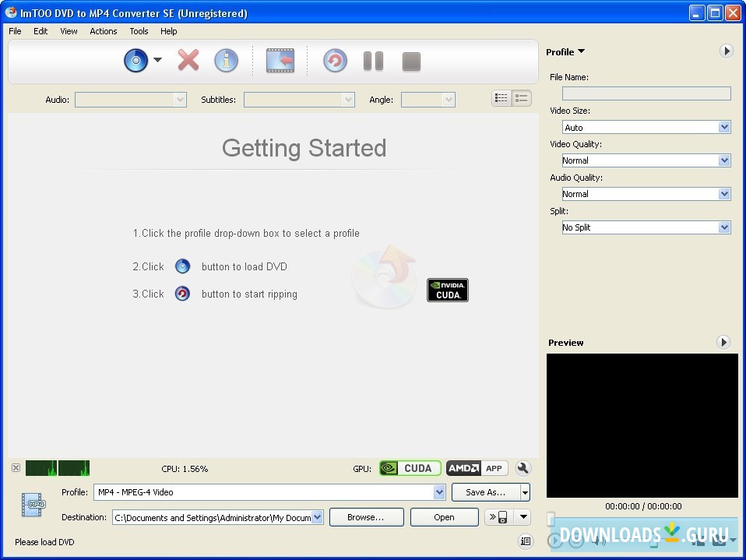Click the video clip film icon
The height and width of the screenshot is (560, 746).
[280, 61]
